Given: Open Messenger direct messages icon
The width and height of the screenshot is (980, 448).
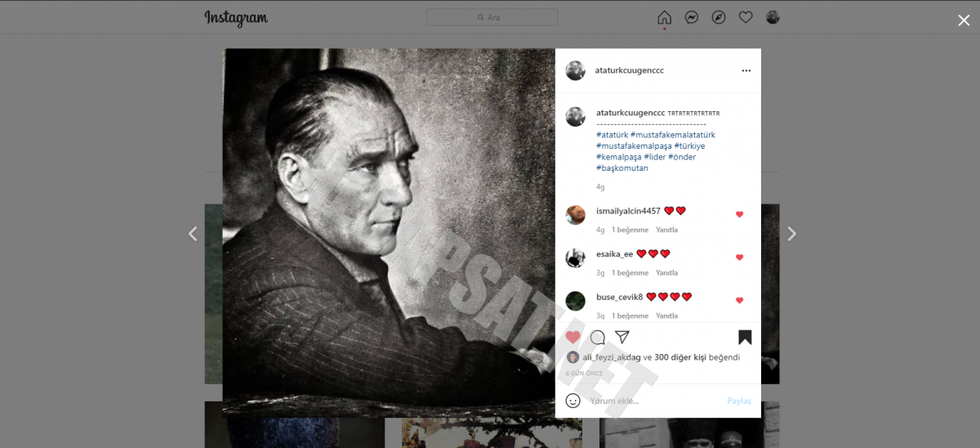Looking at the screenshot, I should click(x=692, y=17).
